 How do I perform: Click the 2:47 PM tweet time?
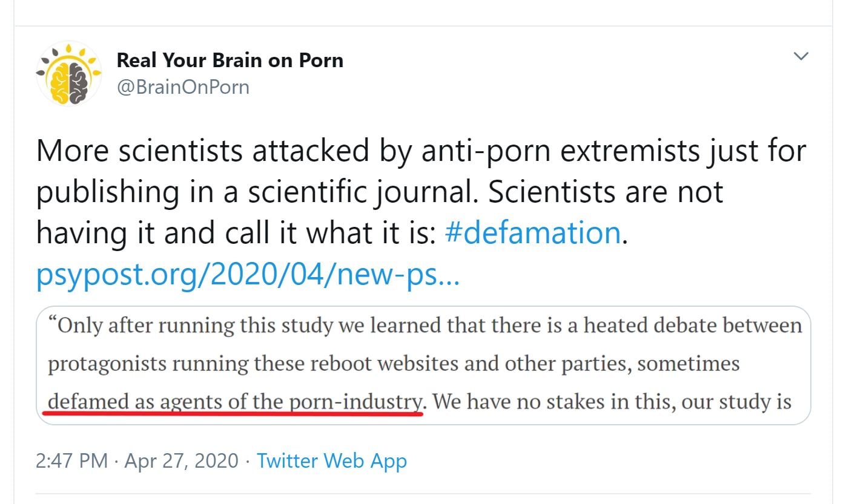(71, 461)
